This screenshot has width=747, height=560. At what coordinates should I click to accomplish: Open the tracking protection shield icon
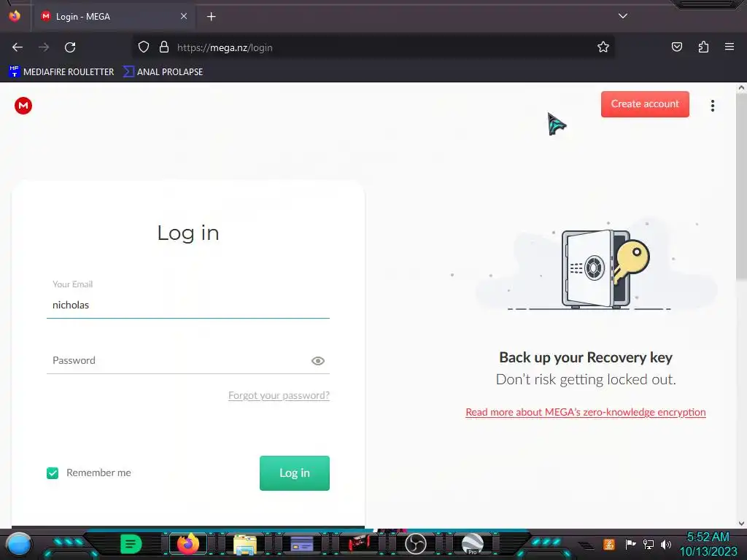[x=144, y=47]
